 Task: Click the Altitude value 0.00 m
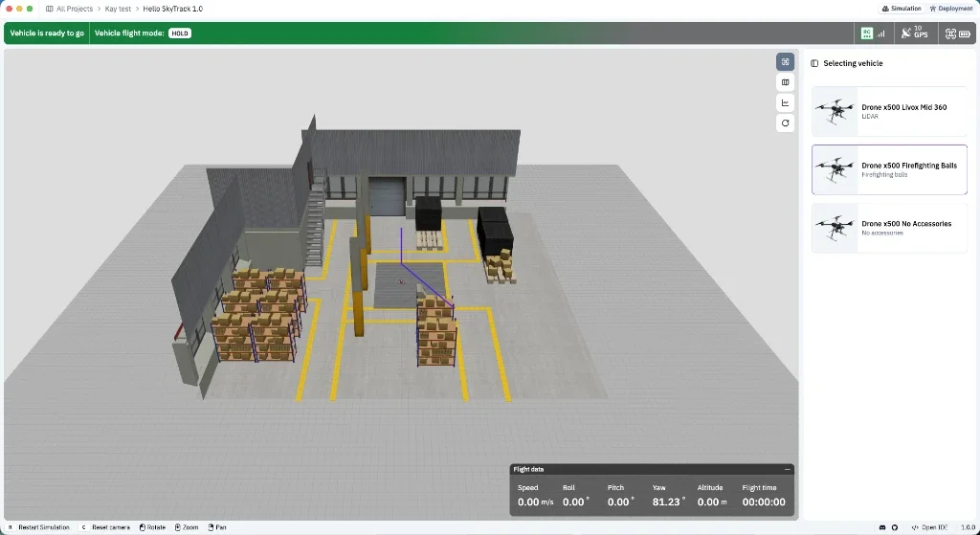(x=712, y=502)
